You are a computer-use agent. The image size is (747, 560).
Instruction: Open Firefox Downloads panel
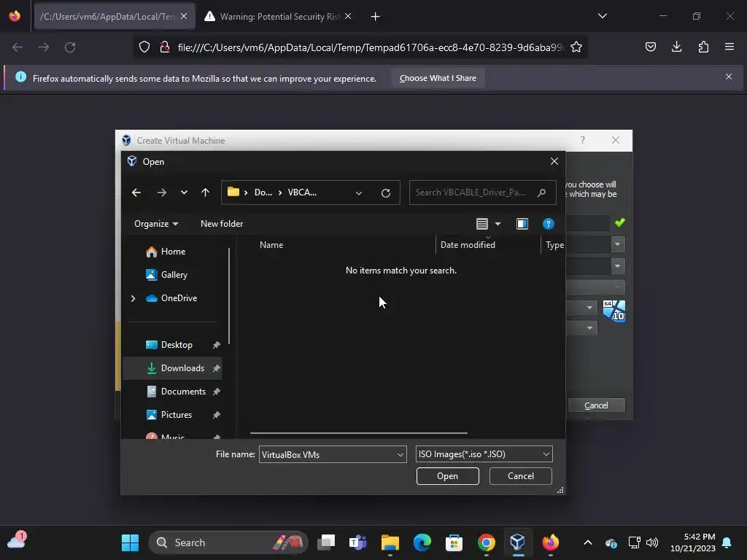pyautogui.click(x=676, y=47)
